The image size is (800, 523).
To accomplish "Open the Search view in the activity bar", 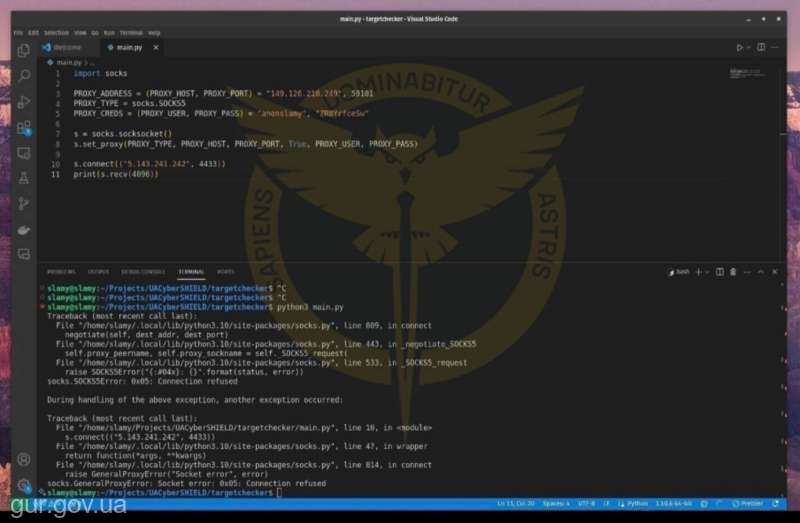I will [23, 76].
